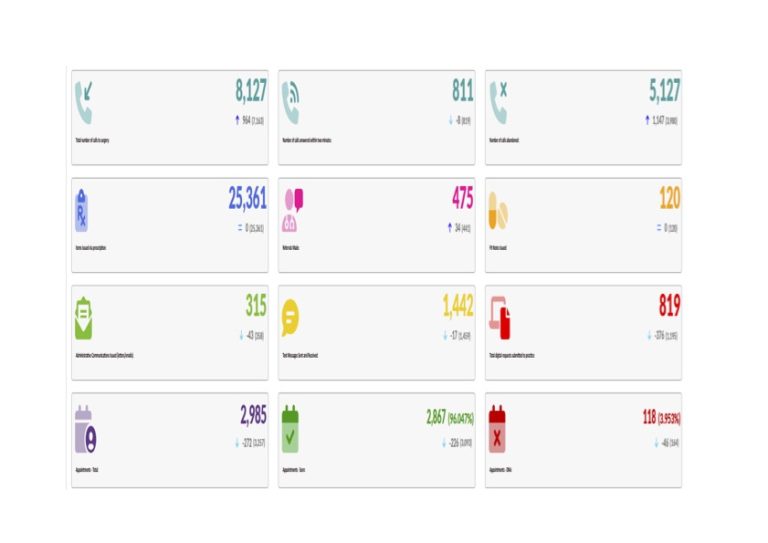Select the 8,127 total calls figure
The image size is (768, 543).
(x=251, y=92)
